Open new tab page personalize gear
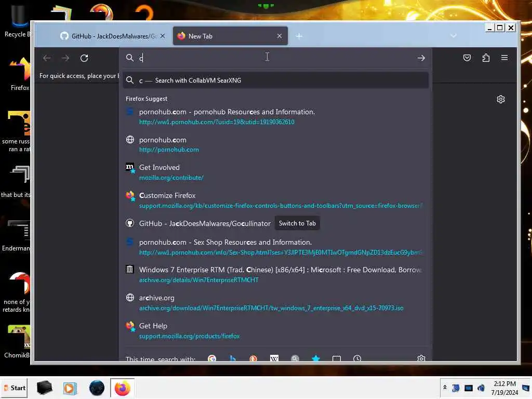The width and height of the screenshot is (532, 399). [x=501, y=99]
